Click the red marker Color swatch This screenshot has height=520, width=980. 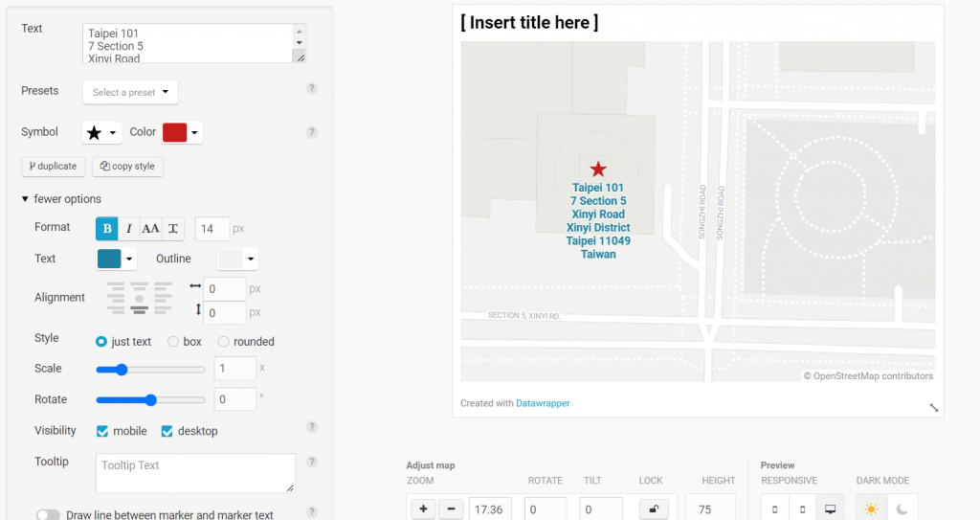[x=175, y=133]
